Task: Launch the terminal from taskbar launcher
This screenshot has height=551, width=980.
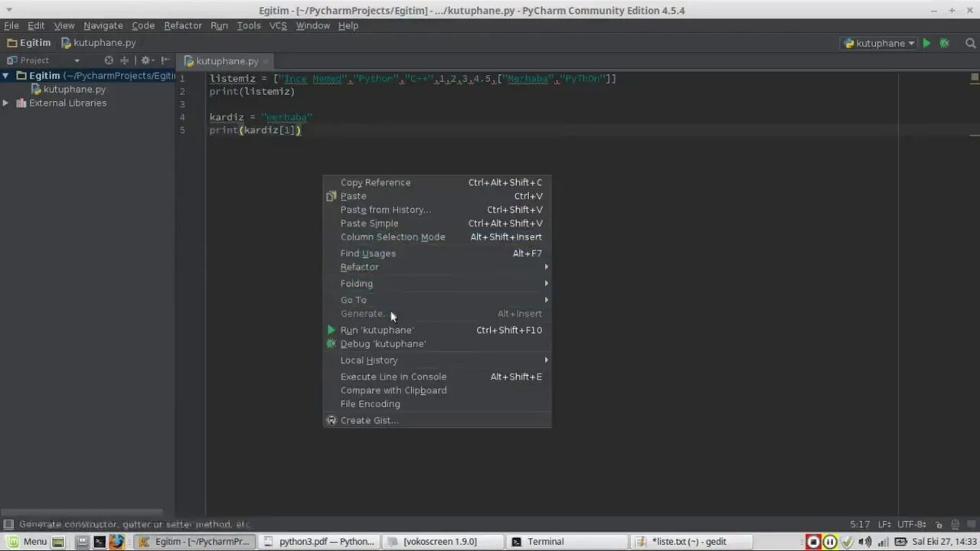Action: tap(99, 542)
